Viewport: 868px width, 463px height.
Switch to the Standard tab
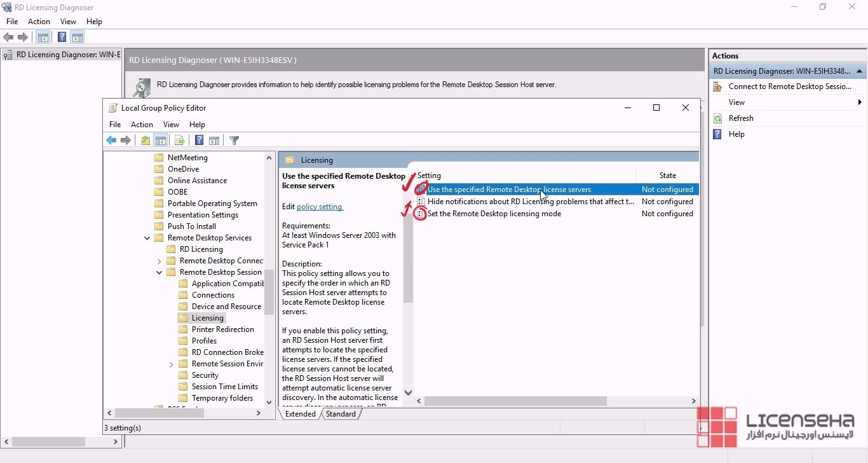tap(341, 414)
